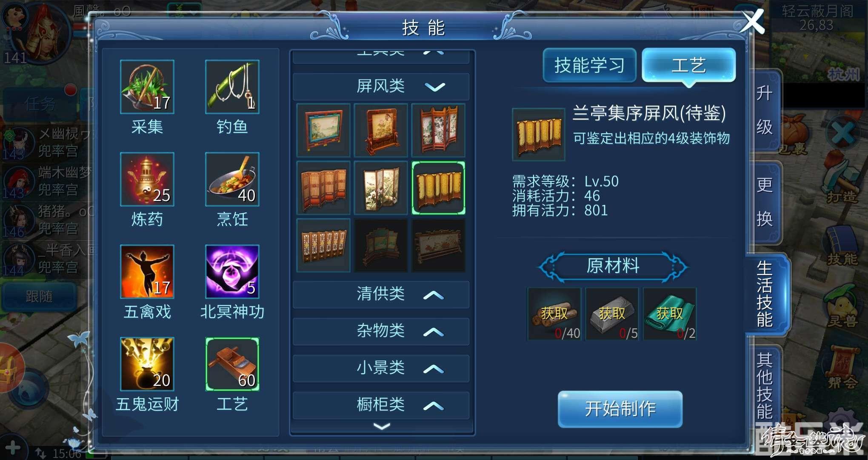This screenshot has height=460, width=868.
Task: Open the 升级 side tab
Action: [765, 110]
